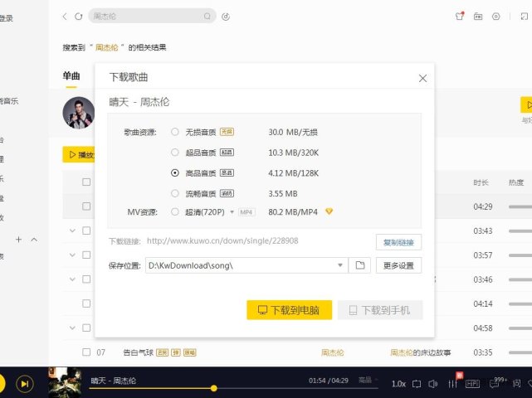Viewport: 532px width, 398px height.
Task: Select high quality 128K option
Action: pos(175,173)
